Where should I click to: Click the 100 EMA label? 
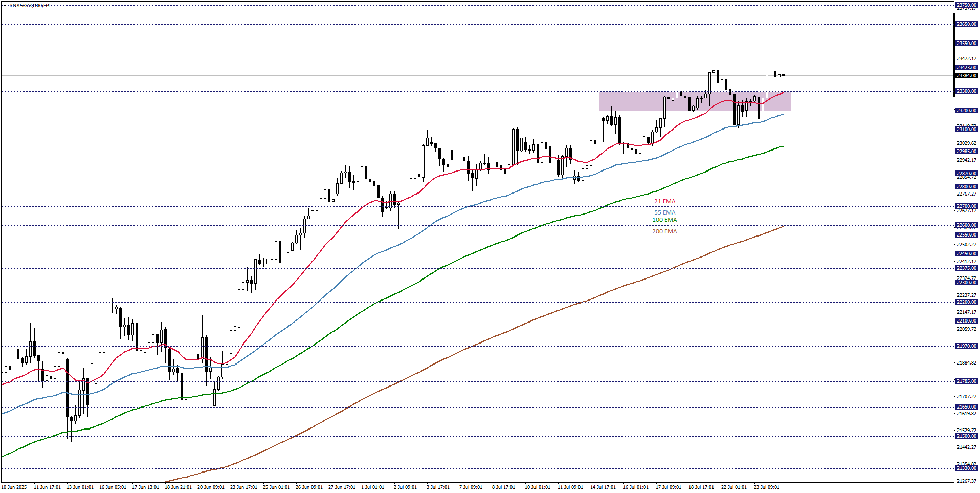664,220
